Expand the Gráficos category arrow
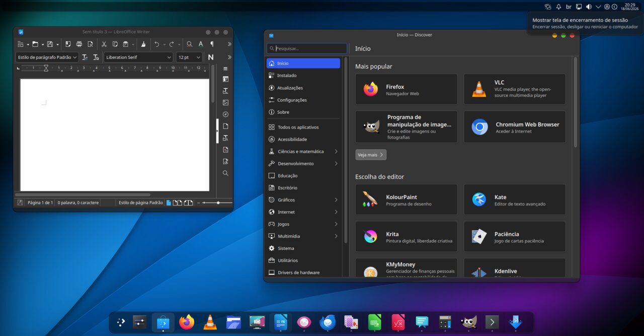 (336, 200)
